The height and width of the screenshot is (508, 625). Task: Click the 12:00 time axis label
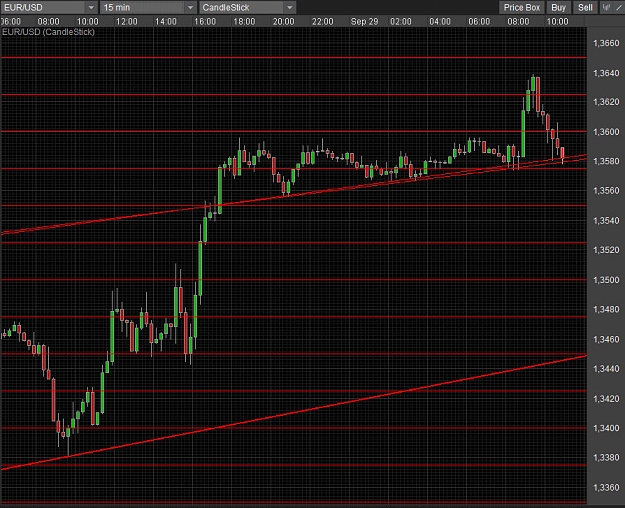click(x=126, y=22)
